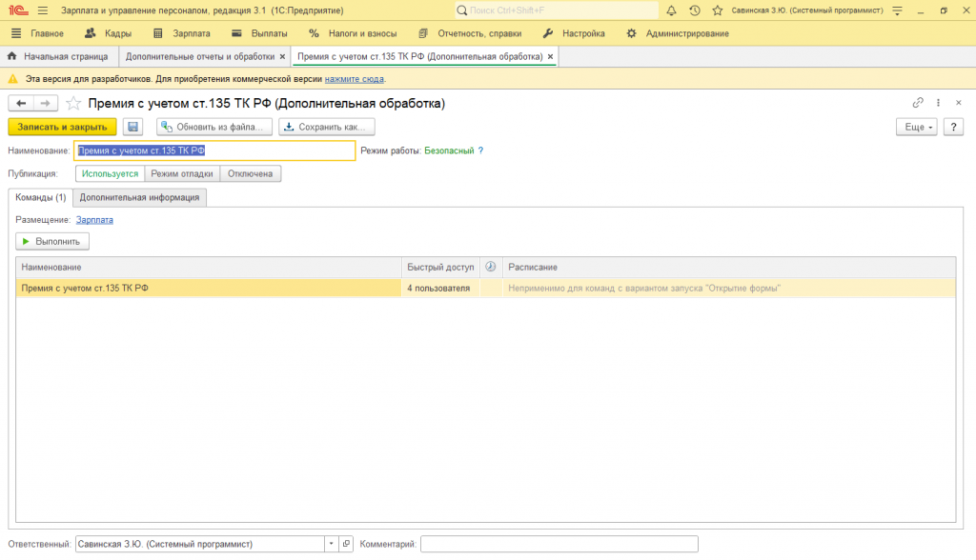Set publication to Используется
Screen dimensions: 976x560
point(111,173)
